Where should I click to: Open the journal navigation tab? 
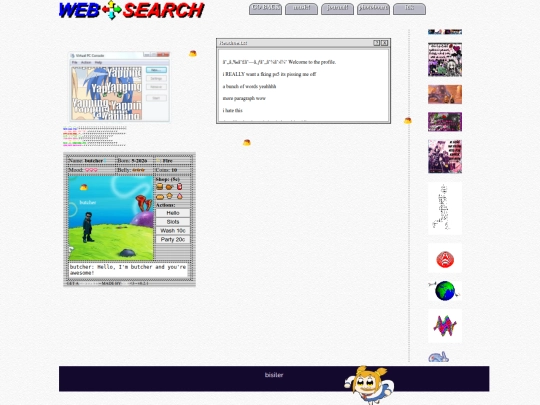(x=338, y=9)
